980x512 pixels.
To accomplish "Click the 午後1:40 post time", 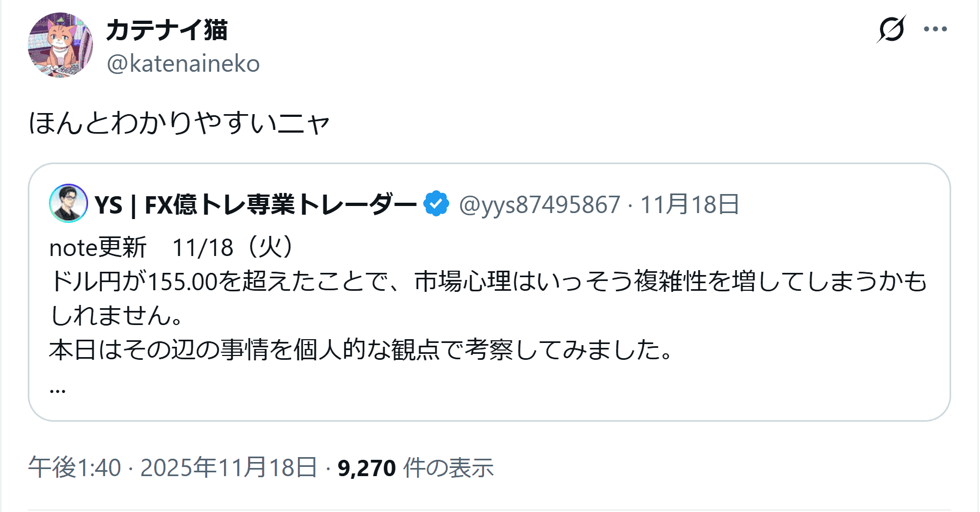I will [75, 468].
